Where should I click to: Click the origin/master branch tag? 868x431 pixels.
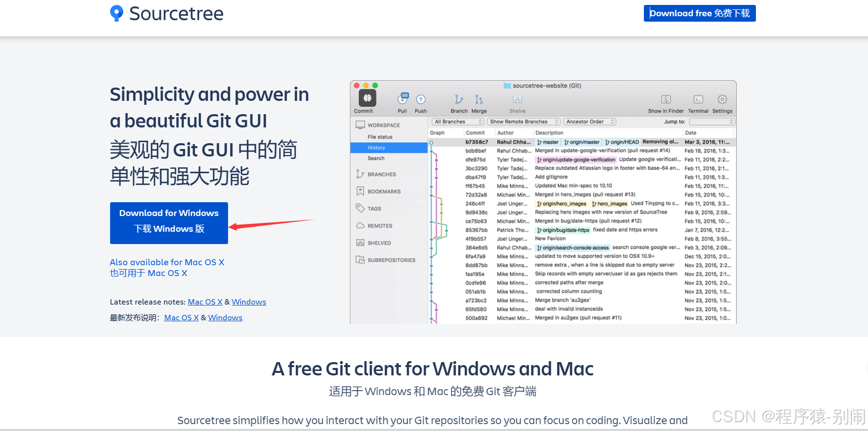pos(582,142)
